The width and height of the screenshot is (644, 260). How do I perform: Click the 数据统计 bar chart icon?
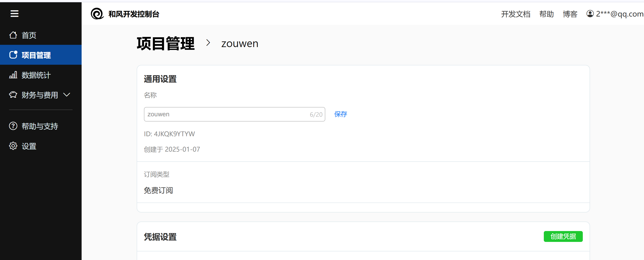click(13, 75)
